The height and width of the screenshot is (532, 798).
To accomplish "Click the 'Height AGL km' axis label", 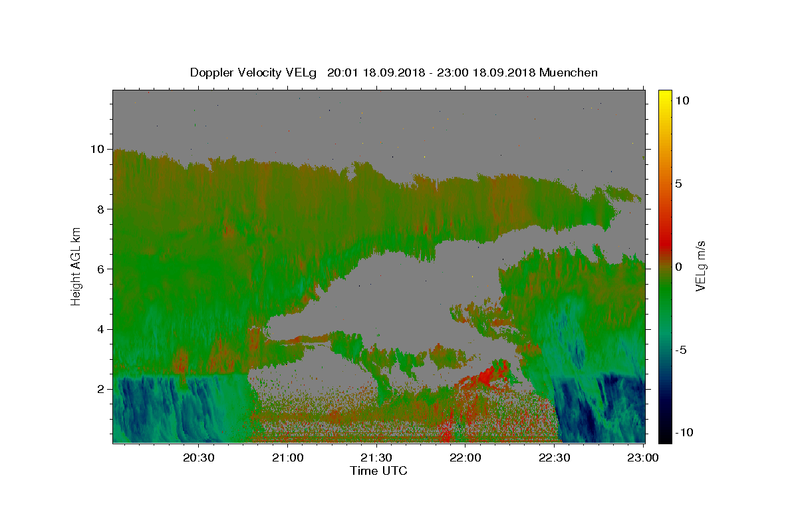I will click(76, 265).
